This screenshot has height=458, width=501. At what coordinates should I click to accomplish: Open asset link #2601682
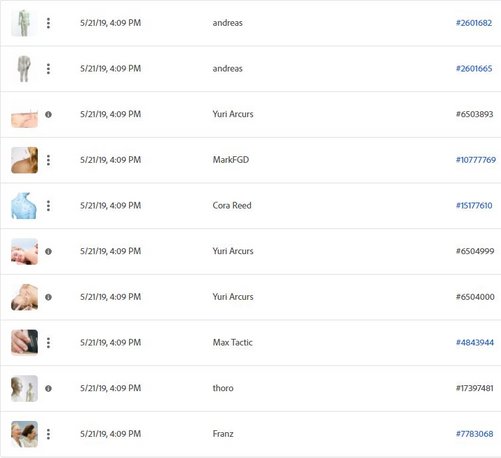click(x=474, y=23)
